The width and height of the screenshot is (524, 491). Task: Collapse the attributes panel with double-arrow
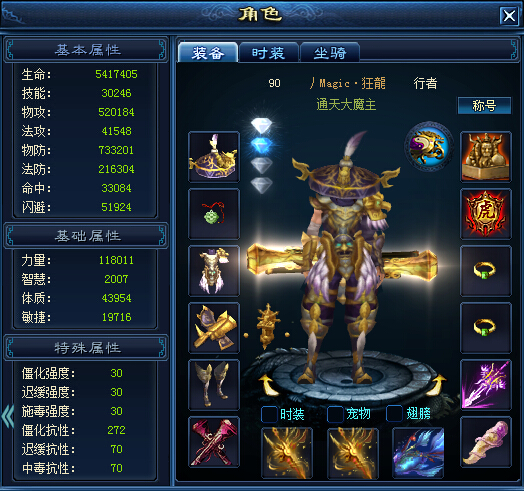[7, 416]
